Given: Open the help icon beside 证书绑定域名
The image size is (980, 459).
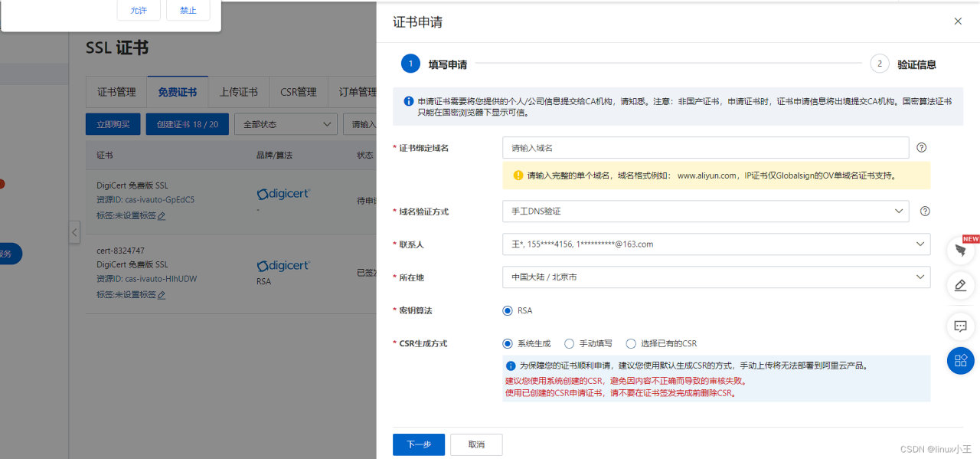Looking at the screenshot, I should pyautogui.click(x=922, y=147).
